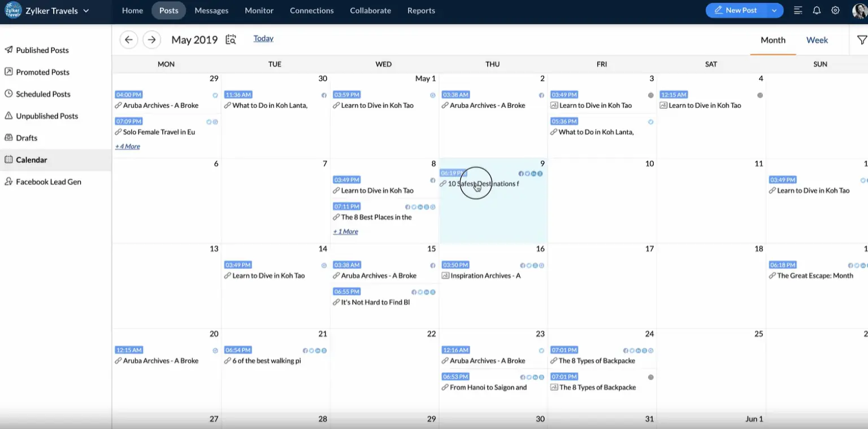868x429 pixels.
Task: Open the Messages menu
Action: (211, 11)
